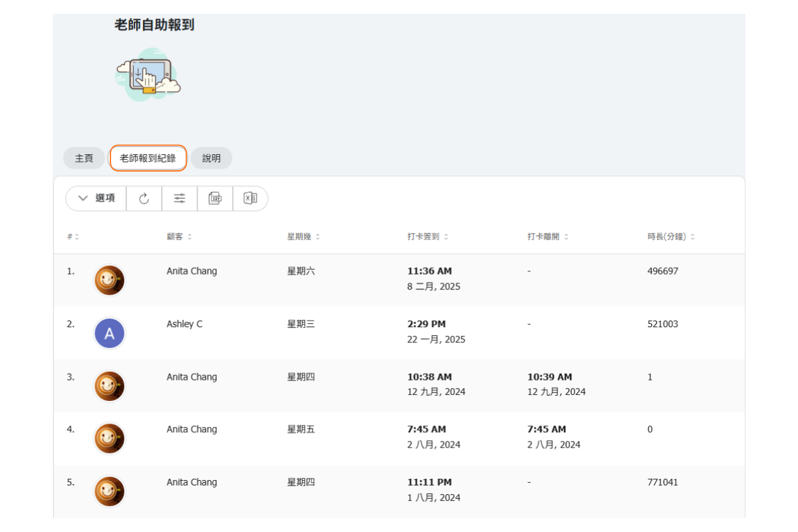
Task: Click Anita Chang's name in row 3
Action: coord(192,377)
